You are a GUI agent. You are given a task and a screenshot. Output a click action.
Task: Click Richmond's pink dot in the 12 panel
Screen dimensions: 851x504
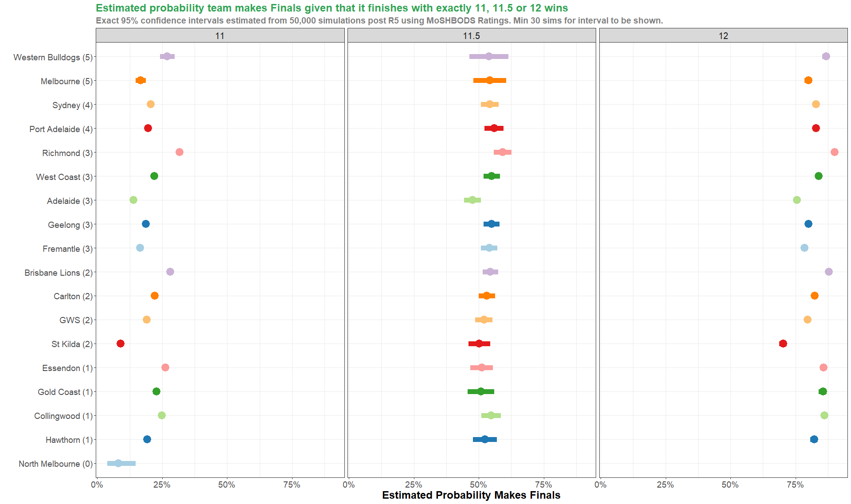834,152
